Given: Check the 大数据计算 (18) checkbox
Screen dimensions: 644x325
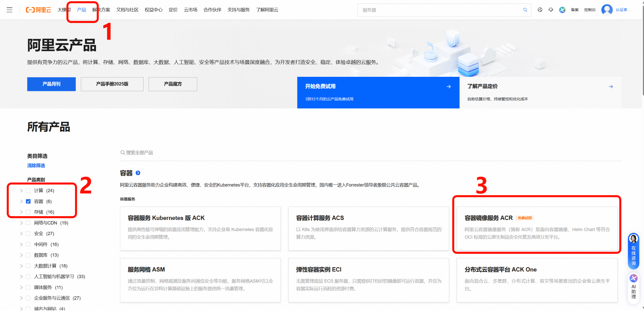Looking at the screenshot, I should (x=28, y=266).
